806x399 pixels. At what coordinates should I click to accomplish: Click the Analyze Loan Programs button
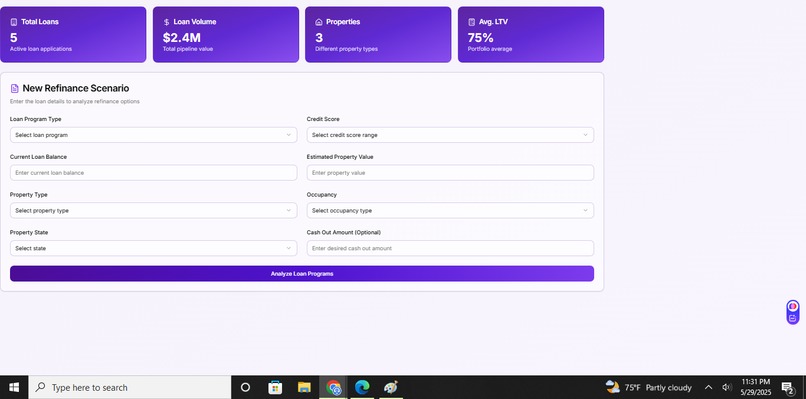(302, 274)
